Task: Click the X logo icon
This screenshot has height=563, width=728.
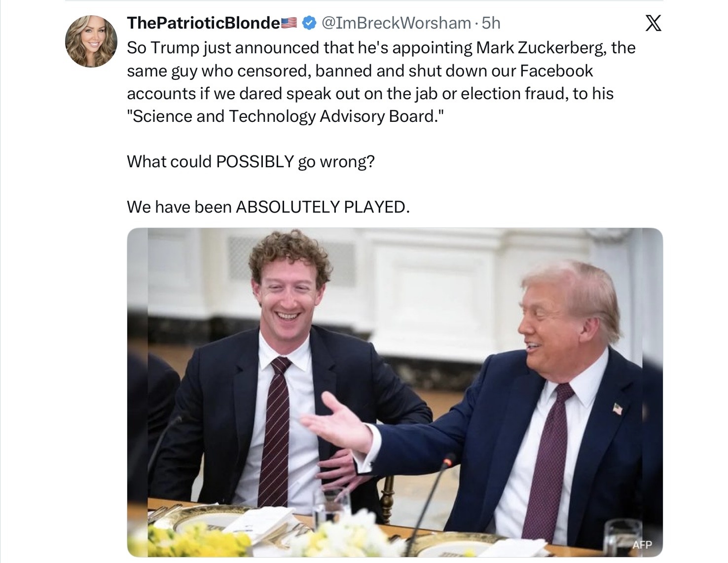Action: click(x=653, y=23)
